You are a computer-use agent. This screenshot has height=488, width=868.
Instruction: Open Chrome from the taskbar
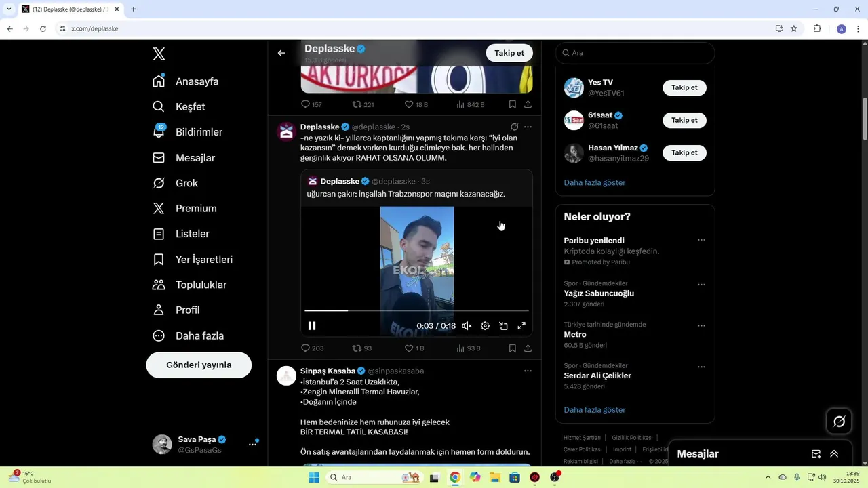455,477
